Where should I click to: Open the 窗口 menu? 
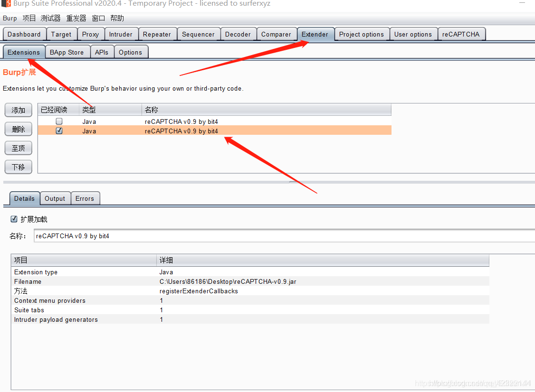click(98, 18)
